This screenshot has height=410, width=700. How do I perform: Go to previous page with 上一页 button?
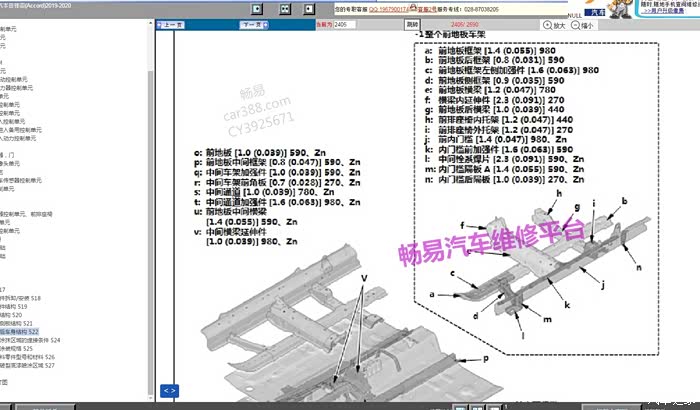(x=171, y=25)
